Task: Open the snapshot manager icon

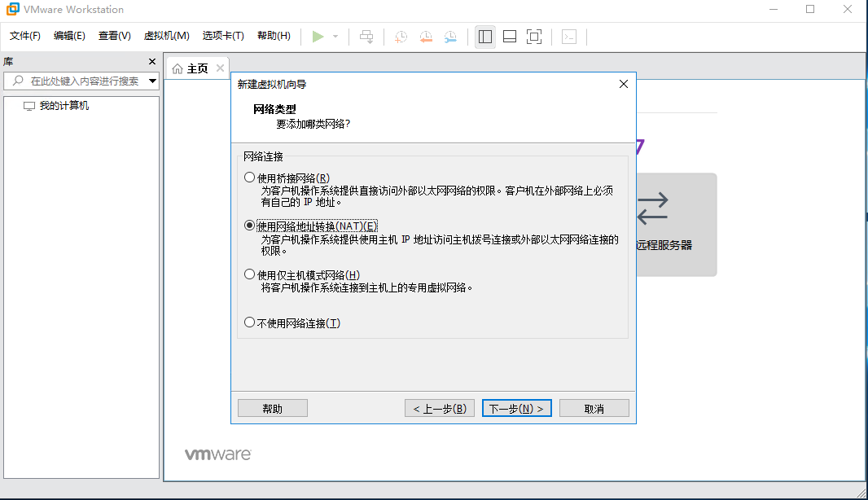Action: 450,37
